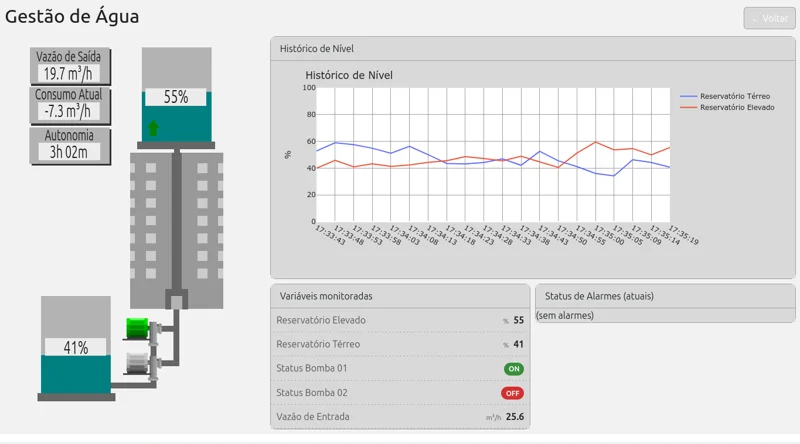Click the back arrow icon beside Voltar
800x444 pixels.
coord(755,19)
